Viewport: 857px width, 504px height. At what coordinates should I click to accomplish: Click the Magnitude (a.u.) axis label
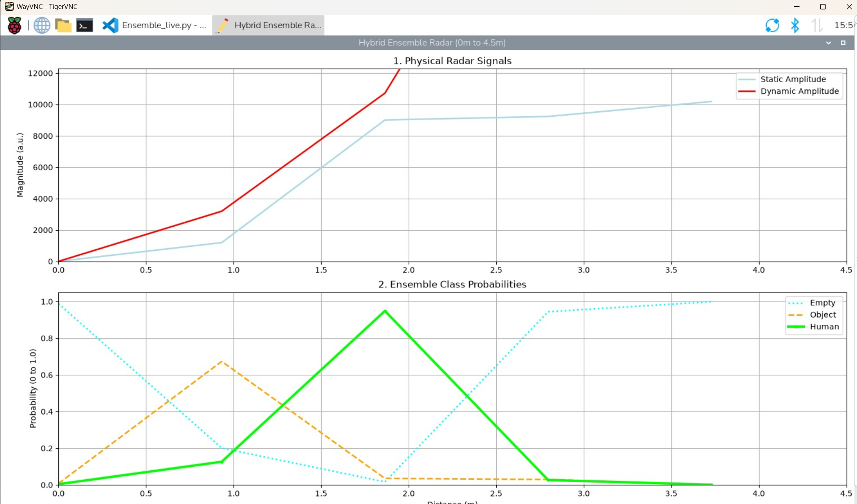(x=20, y=165)
